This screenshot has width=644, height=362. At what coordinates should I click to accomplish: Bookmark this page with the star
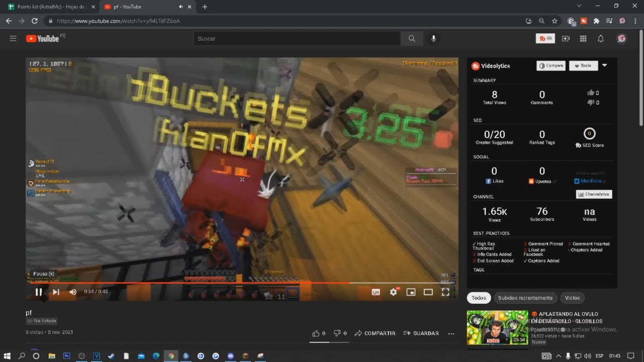[x=554, y=21]
